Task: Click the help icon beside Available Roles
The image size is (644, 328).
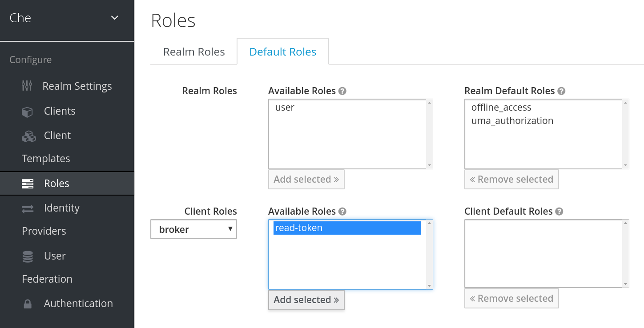Action: 342,91
